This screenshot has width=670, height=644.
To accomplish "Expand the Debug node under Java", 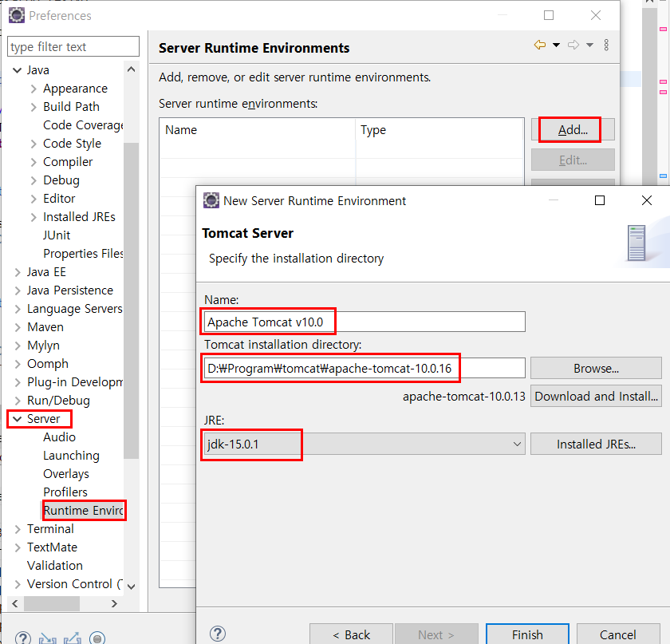I will [33, 180].
